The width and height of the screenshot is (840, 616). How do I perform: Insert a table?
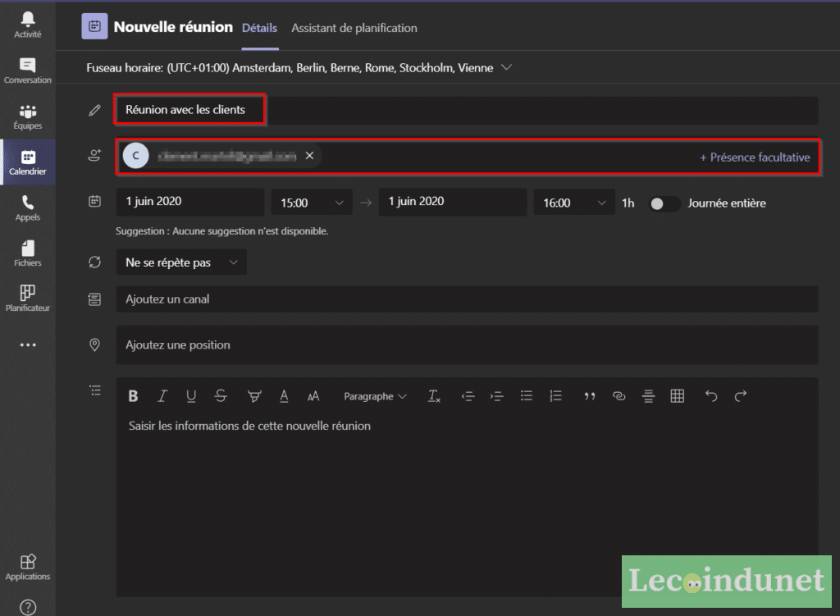[x=677, y=396]
